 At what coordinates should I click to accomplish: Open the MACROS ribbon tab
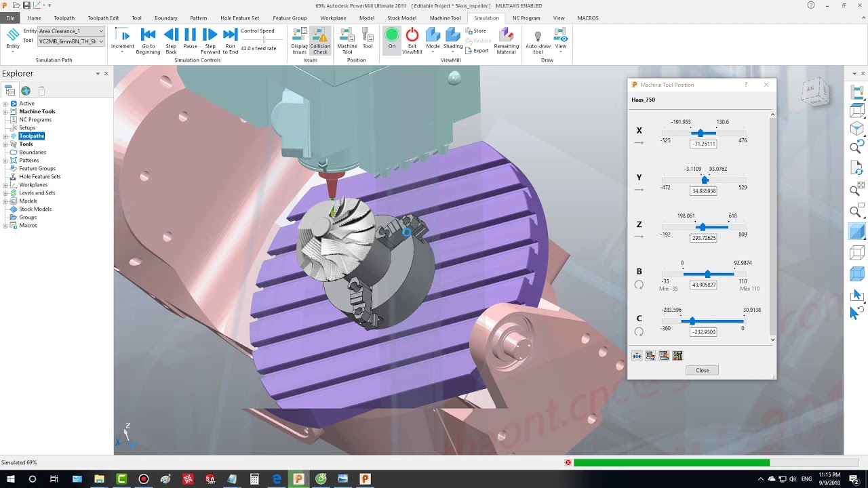(588, 18)
